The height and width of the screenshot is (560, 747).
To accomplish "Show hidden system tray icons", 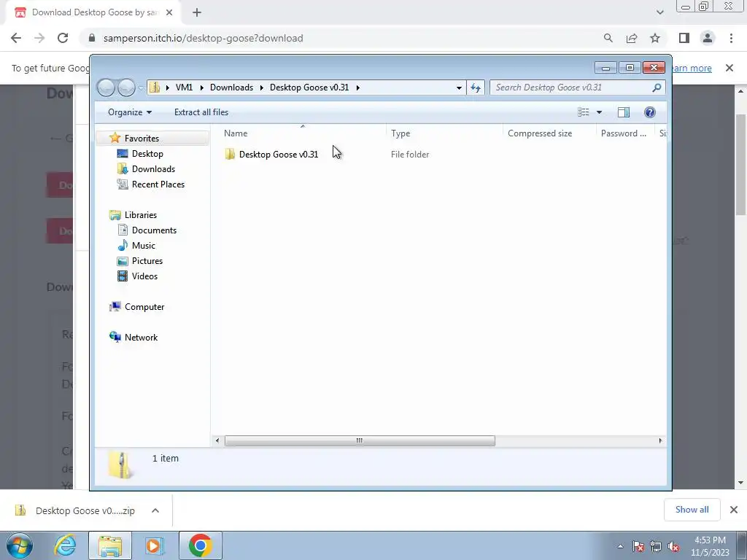I will 620,547.
